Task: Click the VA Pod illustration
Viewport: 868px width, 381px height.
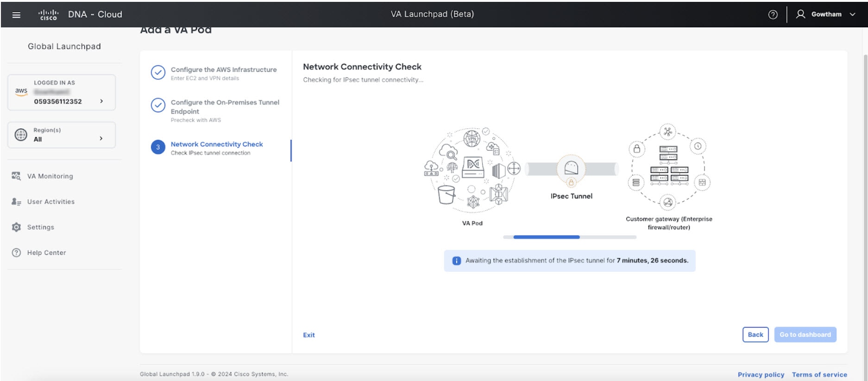Action: tap(472, 170)
